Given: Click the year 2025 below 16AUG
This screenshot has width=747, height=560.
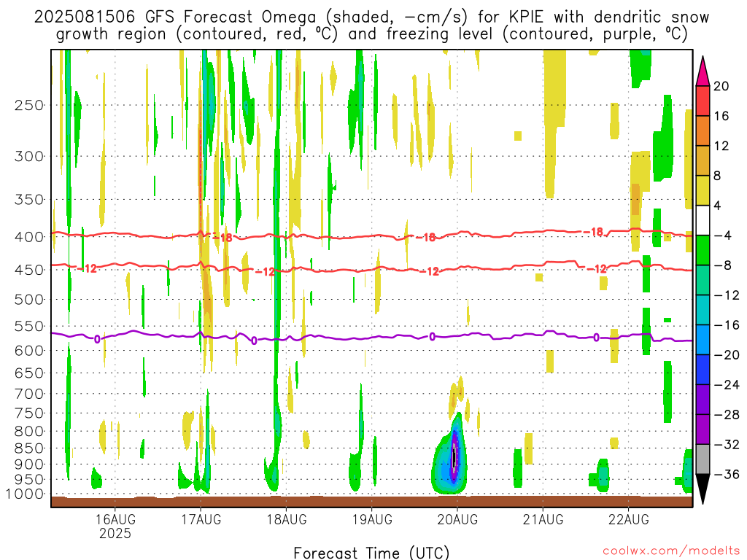Looking at the screenshot, I should [115, 533].
